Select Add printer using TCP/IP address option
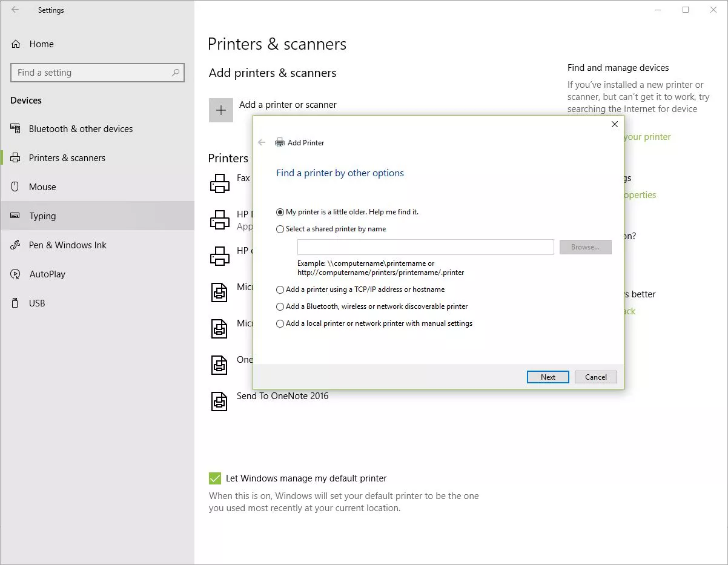Viewport: 728px width, 565px height. (360, 289)
